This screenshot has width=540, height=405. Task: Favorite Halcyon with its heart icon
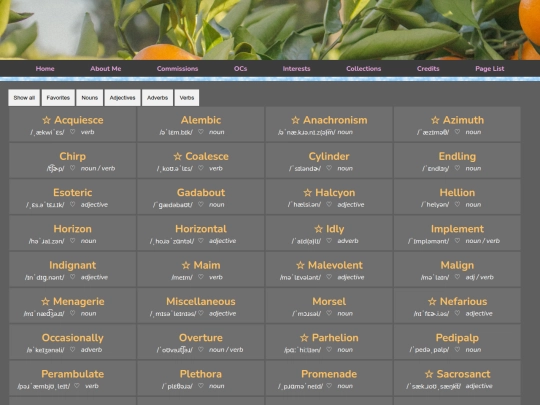[x=329, y=204]
